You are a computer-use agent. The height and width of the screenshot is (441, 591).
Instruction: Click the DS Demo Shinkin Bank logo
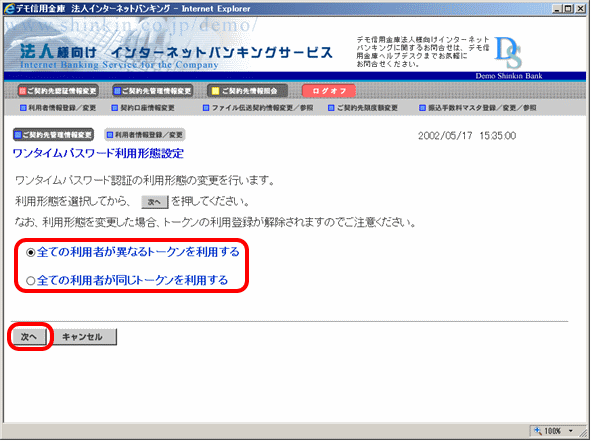508,52
